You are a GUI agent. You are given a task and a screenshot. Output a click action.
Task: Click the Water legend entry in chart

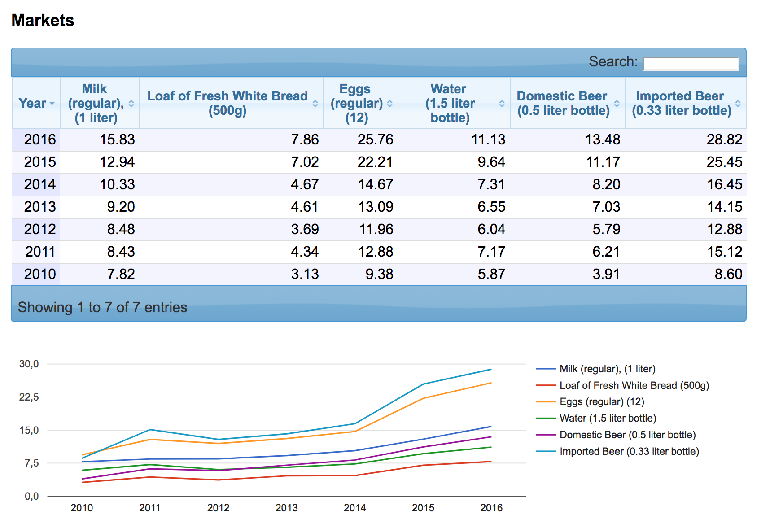608,418
